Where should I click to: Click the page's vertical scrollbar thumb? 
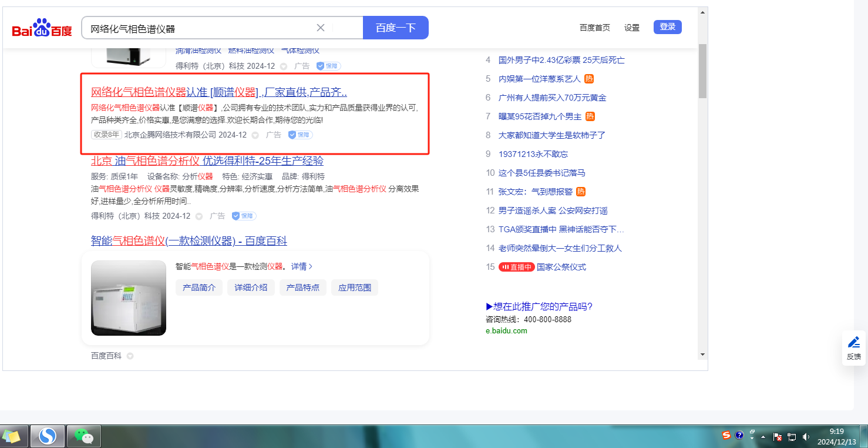tap(702, 71)
